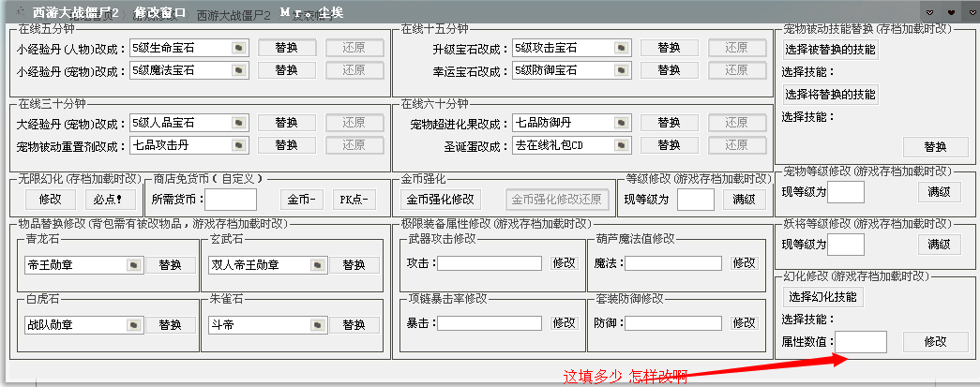This screenshot has height=387, width=980.
Task: Expand the 白虎石 战队勋章 dropdown
Action: 134,325
